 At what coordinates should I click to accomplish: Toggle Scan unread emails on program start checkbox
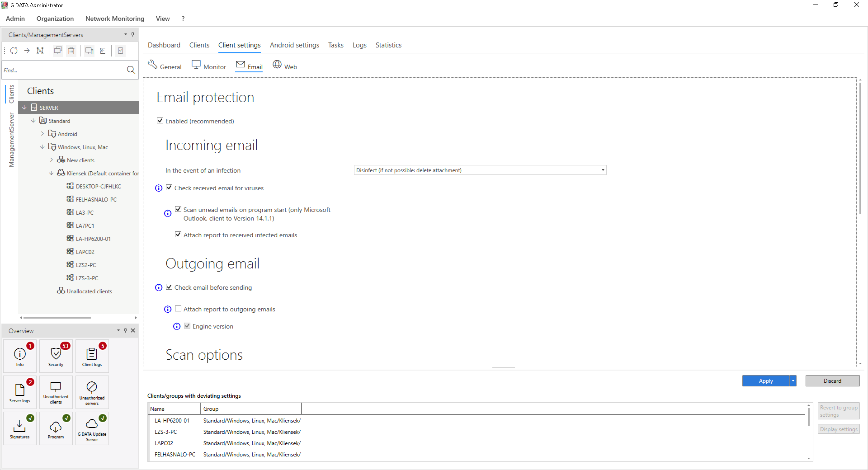pyautogui.click(x=178, y=209)
